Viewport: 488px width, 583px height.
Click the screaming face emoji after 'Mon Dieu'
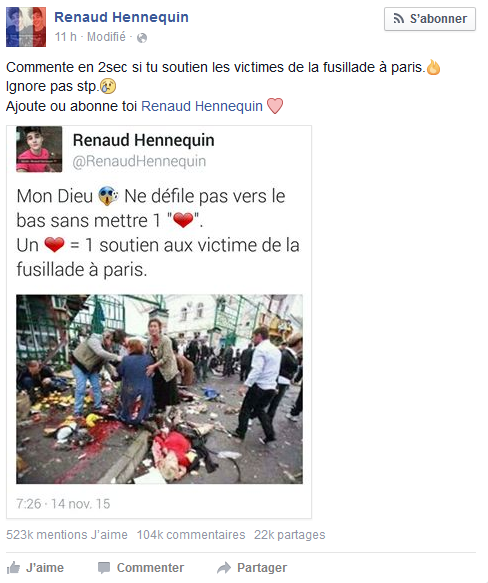tap(109, 196)
